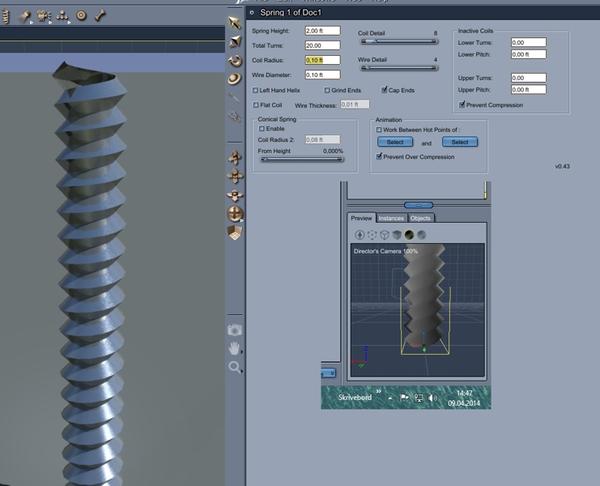Open dropdown arrow under stacked spheres icon
The width and height of the screenshot is (600, 486).
pyautogui.click(x=69, y=23)
